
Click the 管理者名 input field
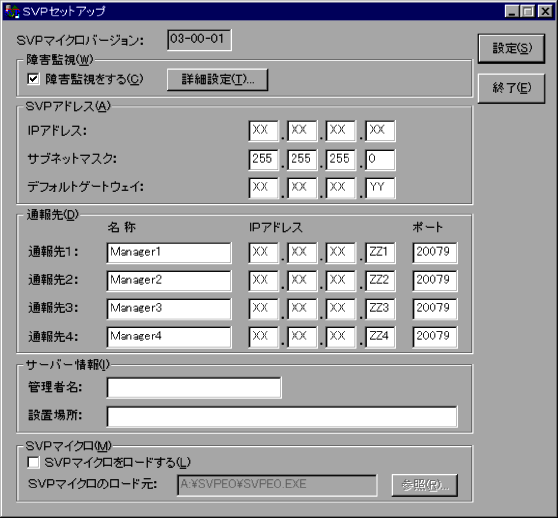click(194, 388)
